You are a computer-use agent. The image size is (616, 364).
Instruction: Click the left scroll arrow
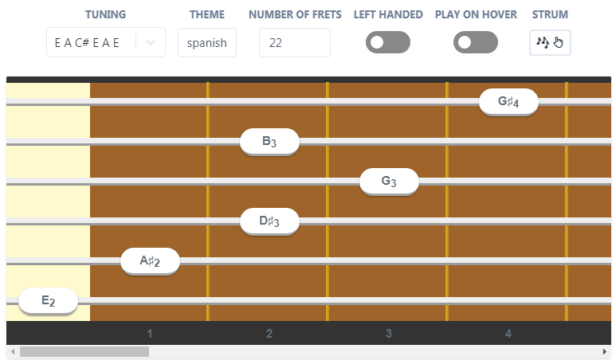tap(10, 351)
